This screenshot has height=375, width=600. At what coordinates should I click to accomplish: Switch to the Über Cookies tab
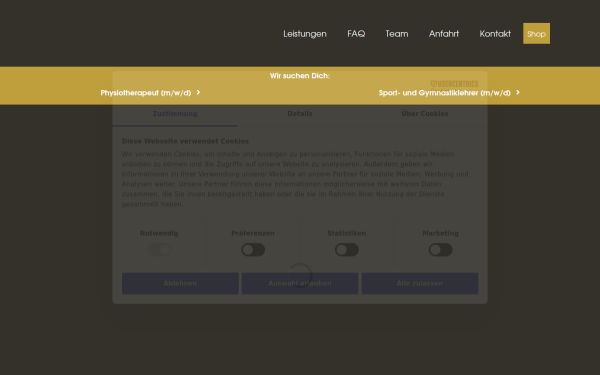pos(424,114)
